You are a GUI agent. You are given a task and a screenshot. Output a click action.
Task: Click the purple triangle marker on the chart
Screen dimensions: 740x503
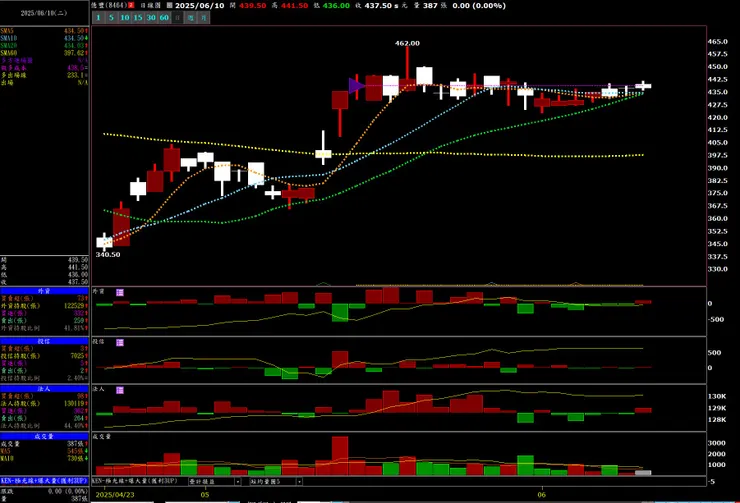tap(356, 86)
